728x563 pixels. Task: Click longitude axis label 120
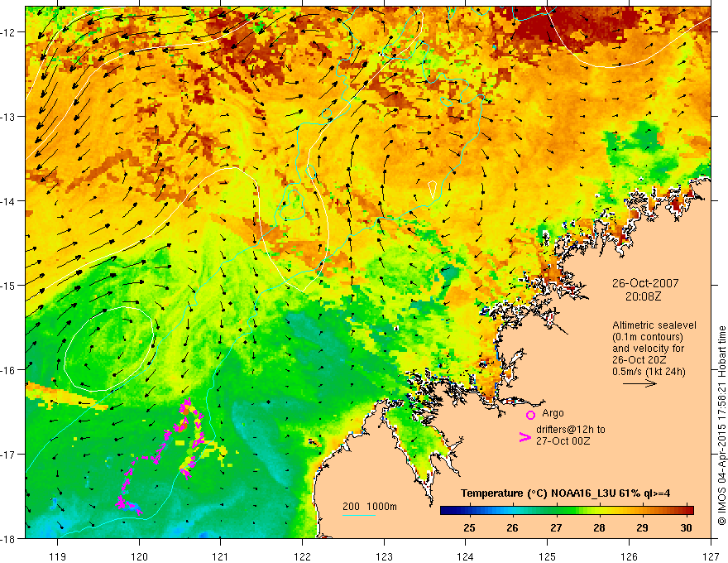139,556
